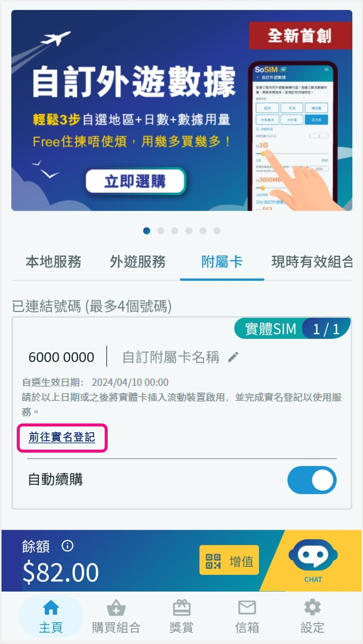Screen dimensions: 363x644
Task: Select the third banner carousel dot
Action: [x=175, y=231]
